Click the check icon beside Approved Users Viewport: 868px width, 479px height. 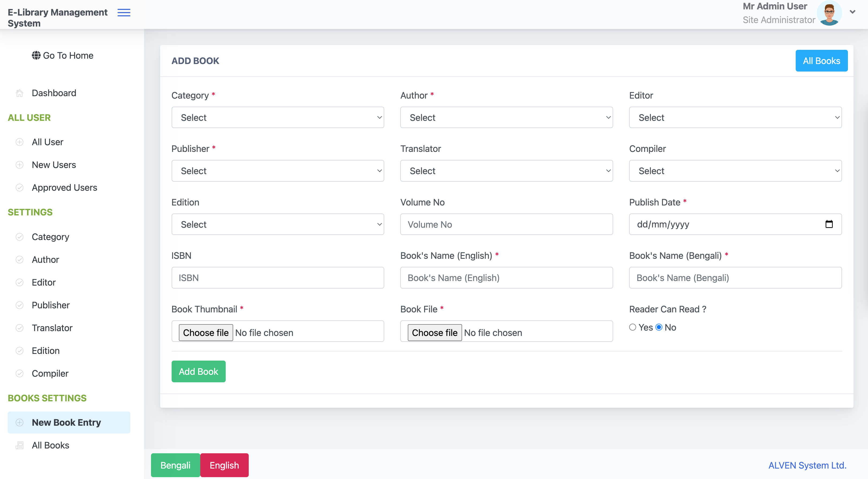(20, 188)
